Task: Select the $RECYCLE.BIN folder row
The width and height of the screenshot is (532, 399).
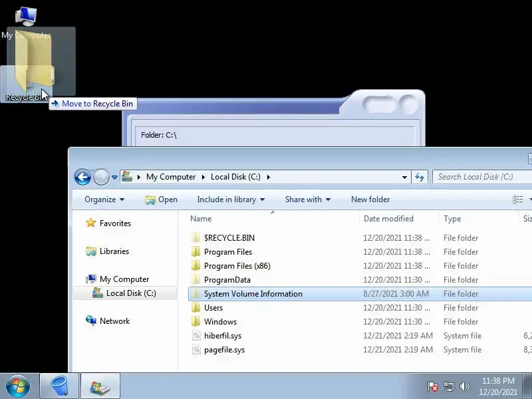Action: pos(360,238)
